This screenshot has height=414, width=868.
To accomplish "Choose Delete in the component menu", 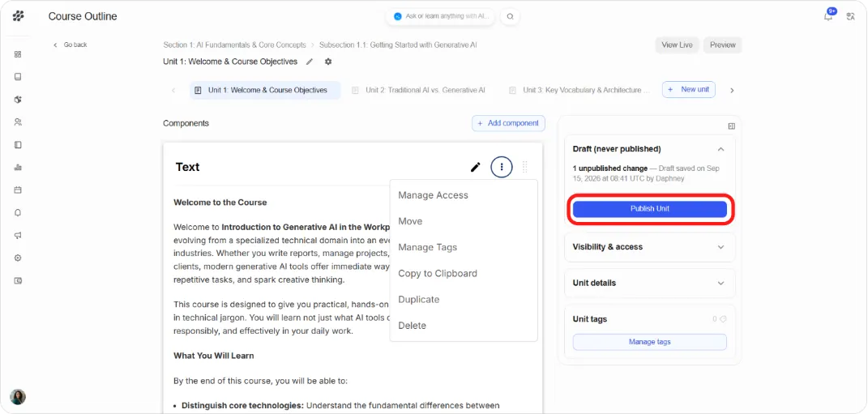I will click(412, 326).
